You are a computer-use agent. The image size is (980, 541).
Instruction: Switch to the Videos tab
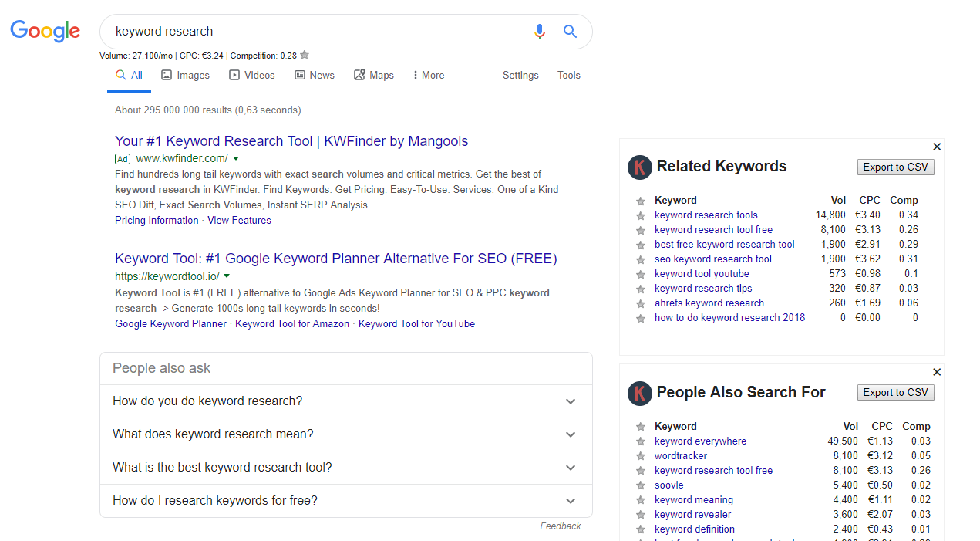point(252,76)
